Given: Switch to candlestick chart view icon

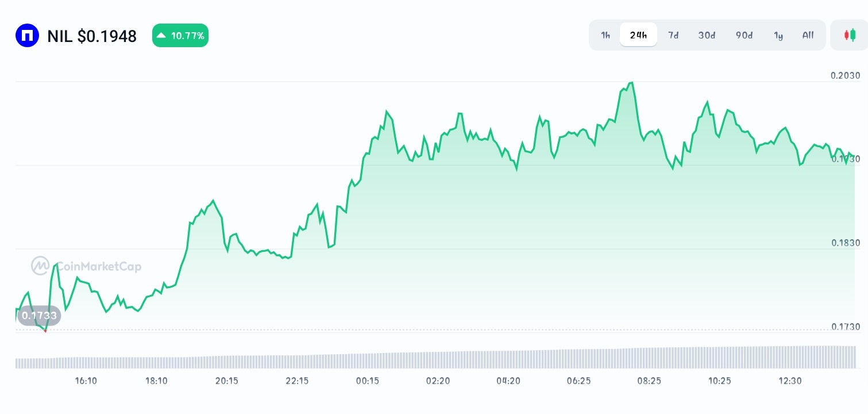Looking at the screenshot, I should [x=850, y=35].
